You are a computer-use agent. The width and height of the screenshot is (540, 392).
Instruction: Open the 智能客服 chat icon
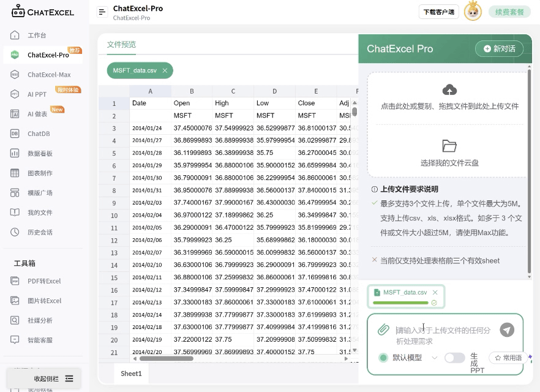[x=15, y=340]
